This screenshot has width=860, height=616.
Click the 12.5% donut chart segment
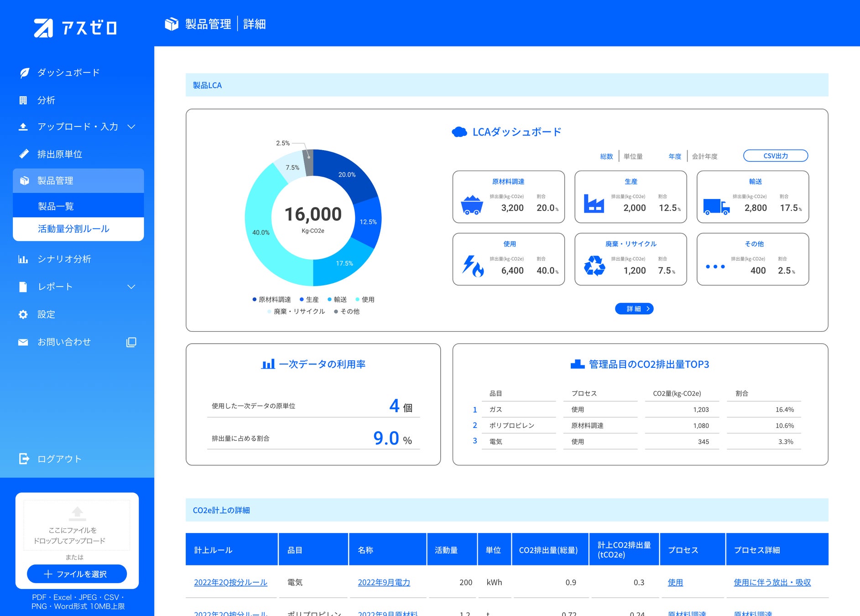368,222
